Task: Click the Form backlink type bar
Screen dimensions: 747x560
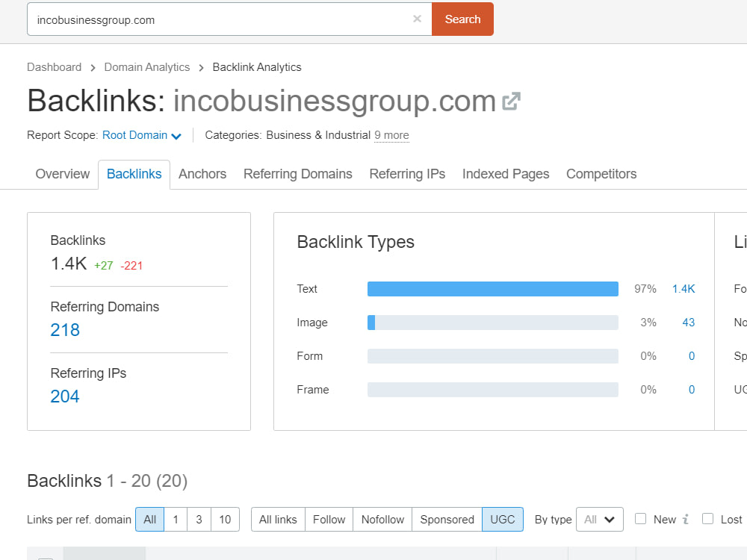Action: click(x=492, y=356)
